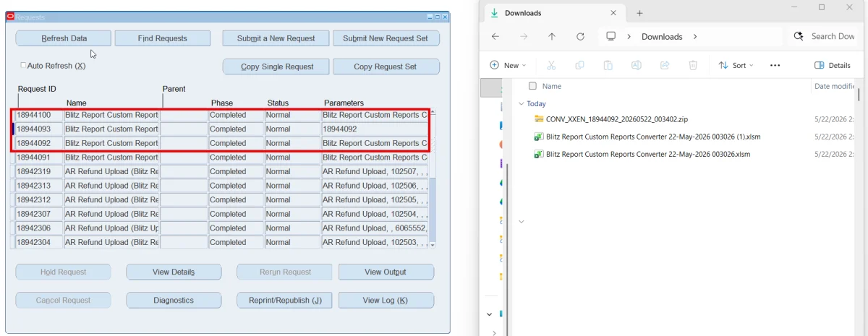
Task: Sort files by Name column header
Action: coord(552,86)
